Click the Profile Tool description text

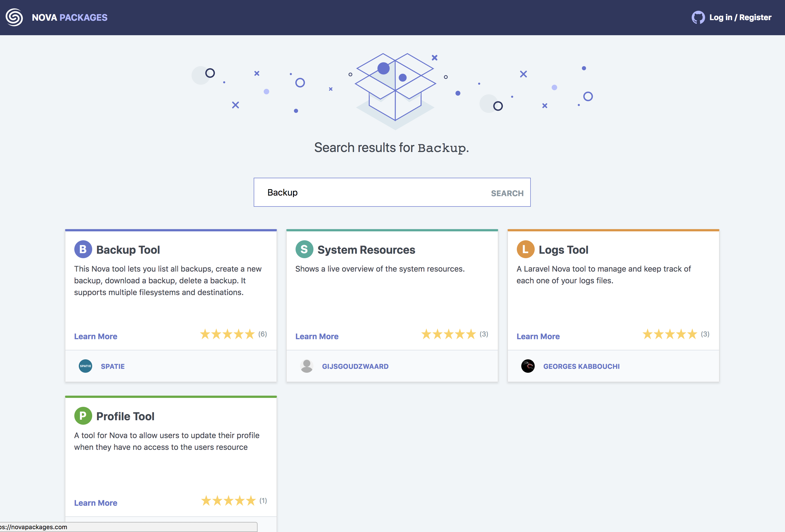point(167,441)
